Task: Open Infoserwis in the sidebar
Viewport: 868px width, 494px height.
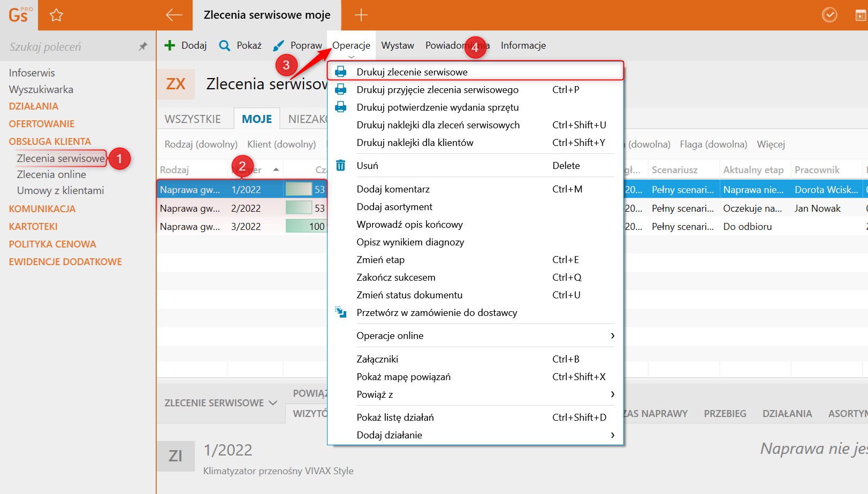Action: tap(32, 73)
